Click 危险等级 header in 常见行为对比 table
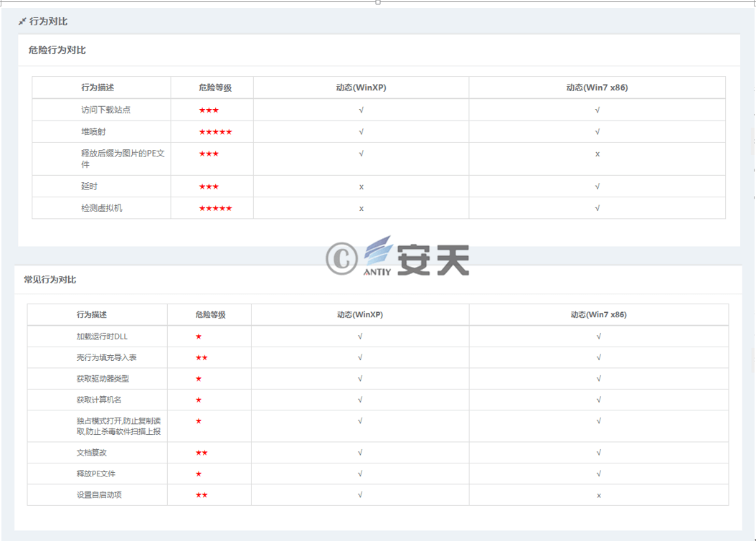This screenshot has height=541, width=756. (210, 314)
